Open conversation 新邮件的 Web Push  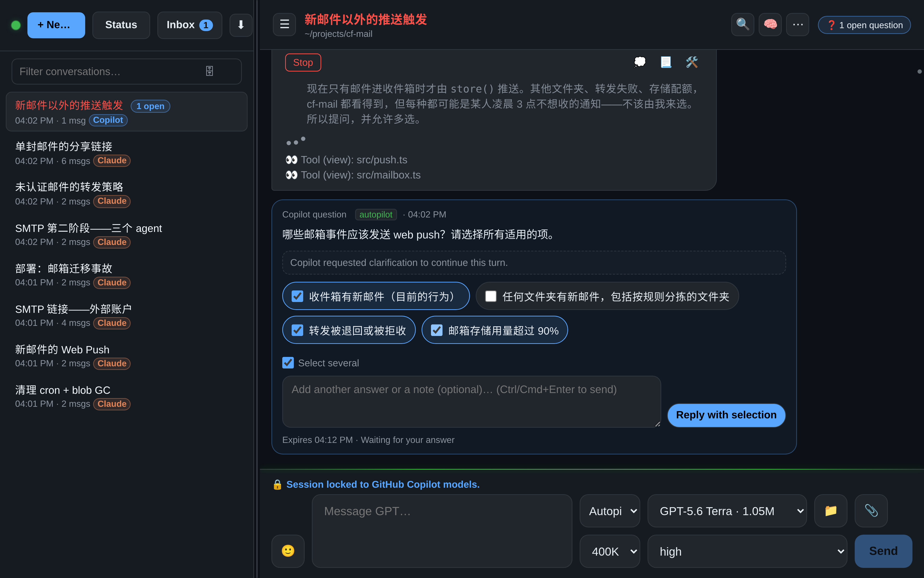point(126,356)
